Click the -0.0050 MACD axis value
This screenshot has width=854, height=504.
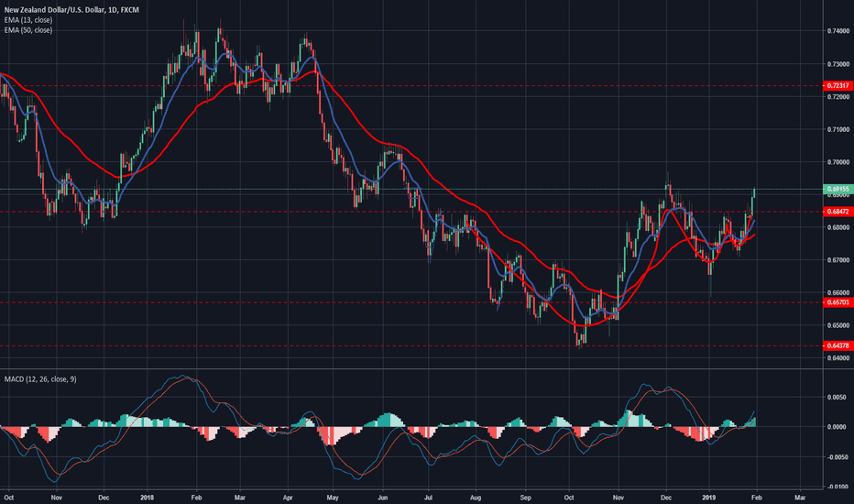pos(836,457)
